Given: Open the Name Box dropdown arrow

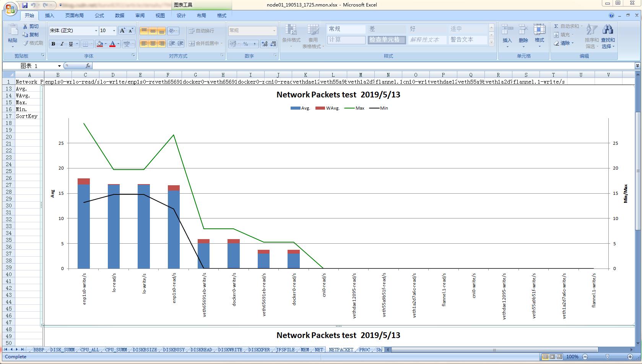Looking at the screenshot, I should (59, 66).
